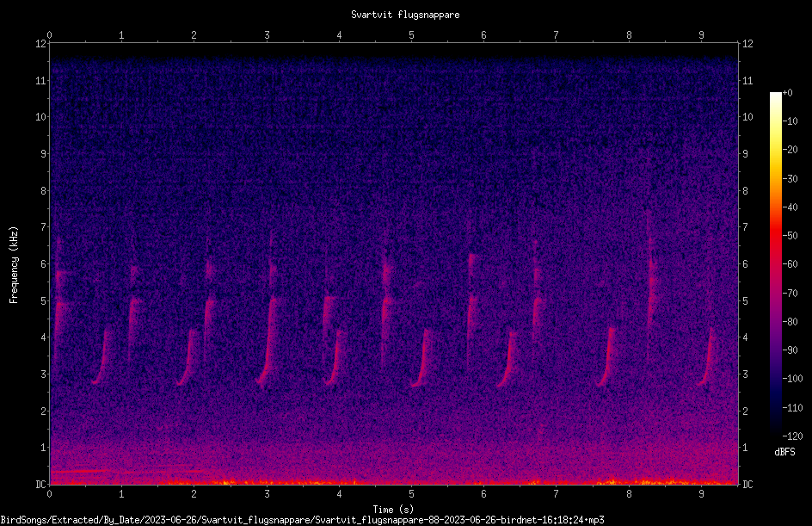Click '2' on the right frequency axis
Image resolution: width=812 pixels, height=526 pixels.
[745, 411]
